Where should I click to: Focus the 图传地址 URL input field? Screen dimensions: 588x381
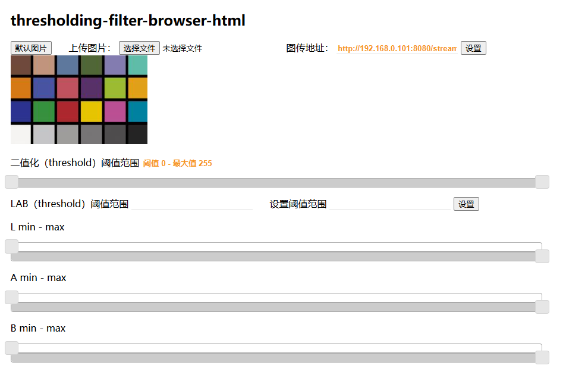(x=397, y=49)
